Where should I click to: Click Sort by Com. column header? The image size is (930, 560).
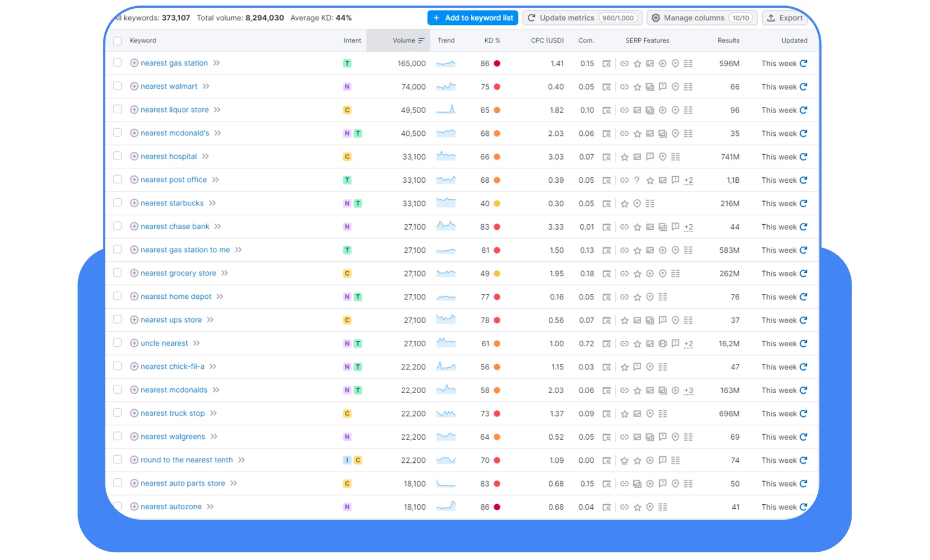[x=586, y=40]
